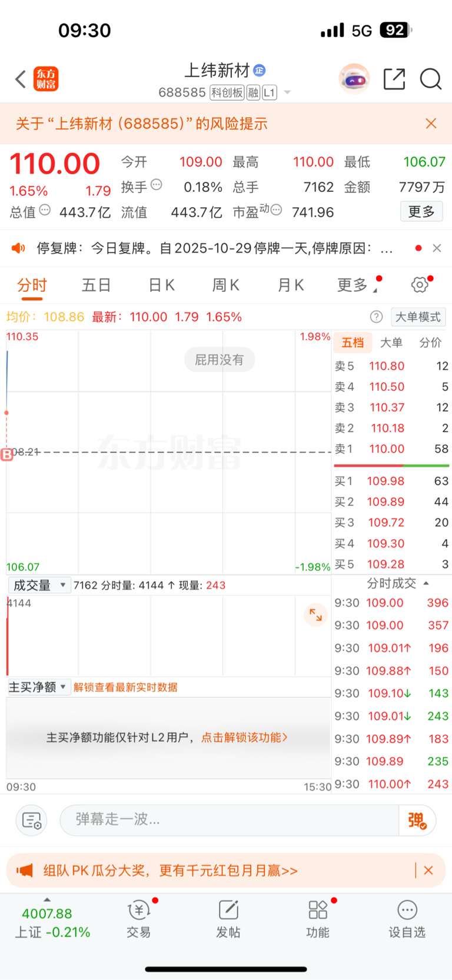Tap the back arrow icon
Image resolution: width=452 pixels, height=980 pixels.
coord(21,79)
